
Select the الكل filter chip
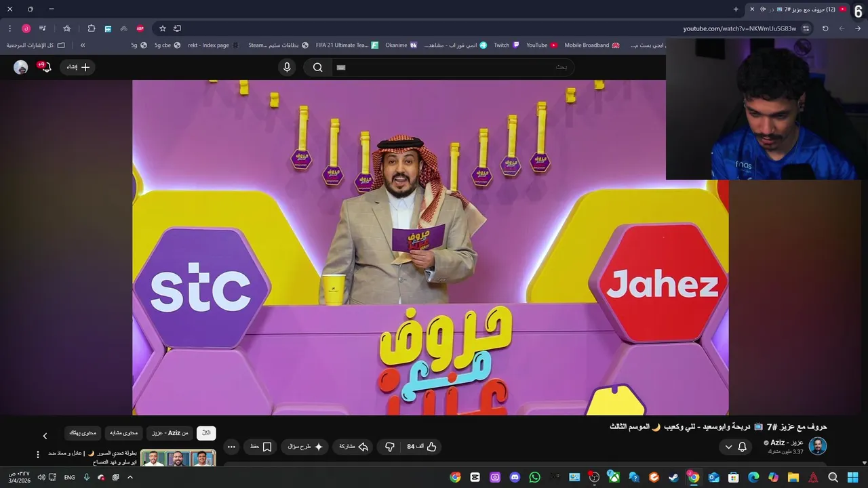tap(206, 432)
